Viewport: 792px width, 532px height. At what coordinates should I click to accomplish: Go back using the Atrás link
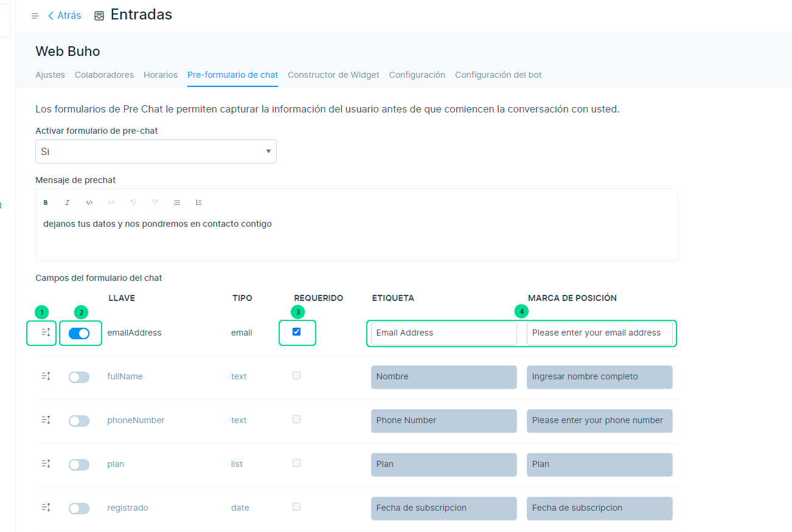(64, 16)
